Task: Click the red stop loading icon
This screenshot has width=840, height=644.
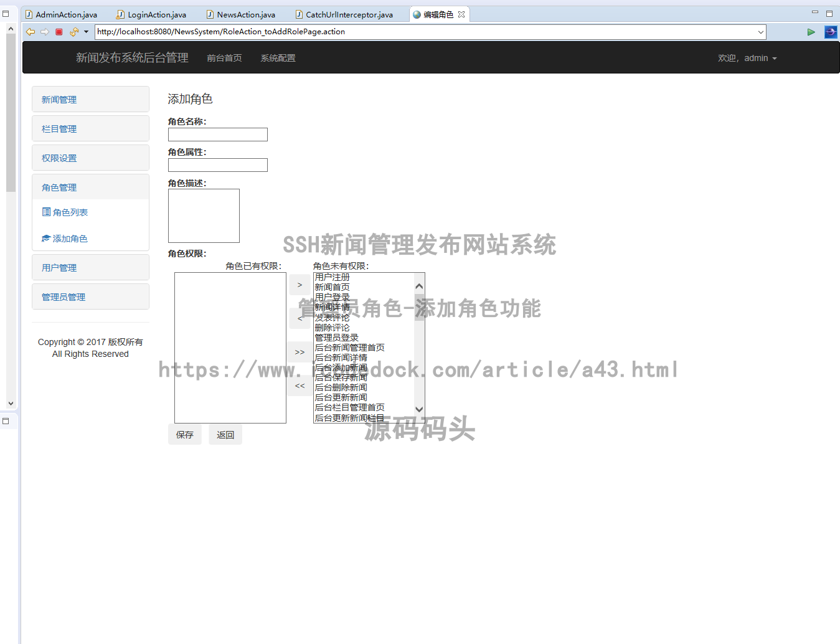Action: click(x=59, y=32)
